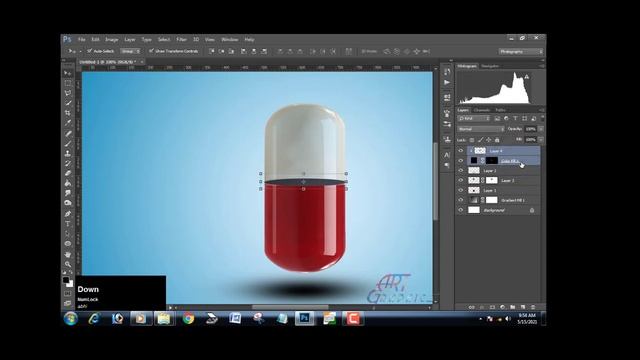Hide Layer 1 via eye icon
This screenshot has width=640, height=360.
(461, 190)
